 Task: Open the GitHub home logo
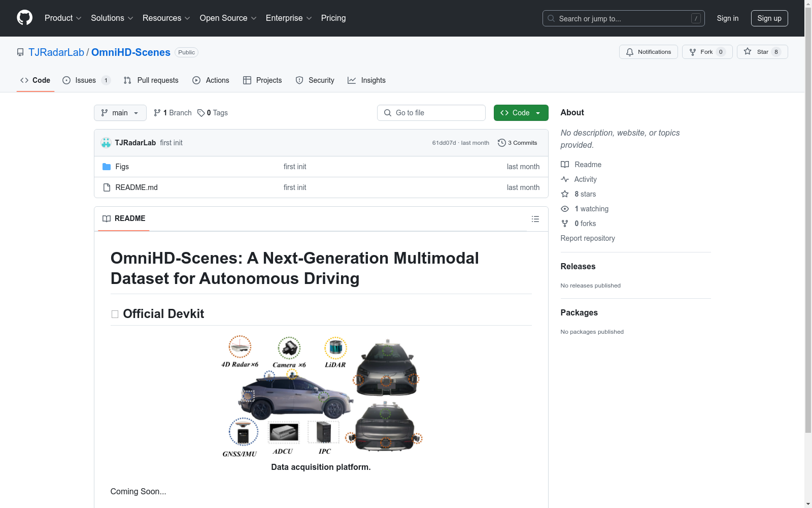24,18
